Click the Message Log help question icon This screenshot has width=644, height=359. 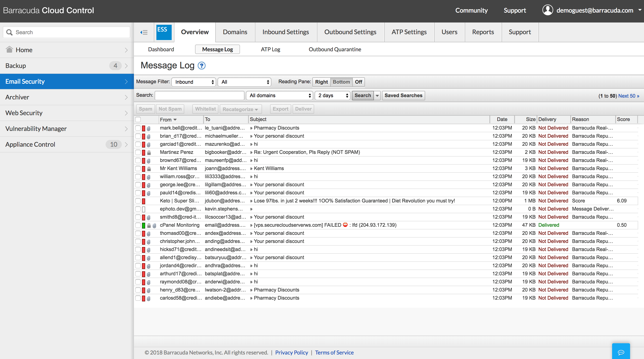point(202,65)
